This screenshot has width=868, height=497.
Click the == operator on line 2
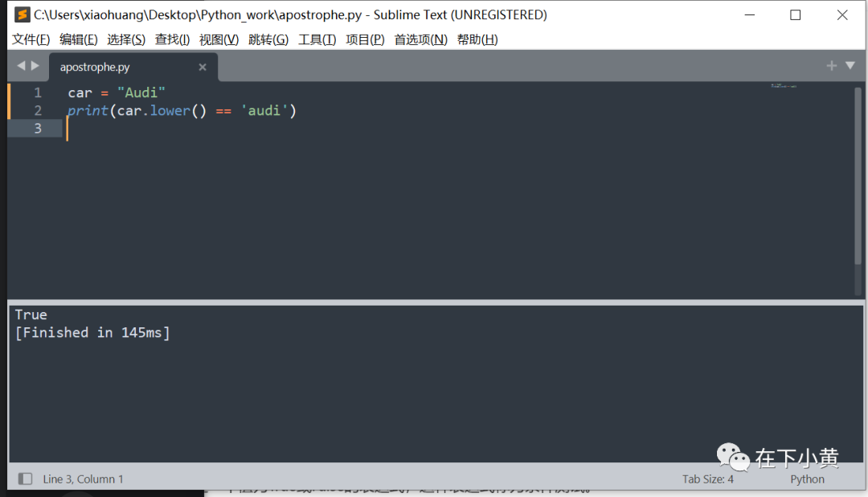click(x=223, y=111)
